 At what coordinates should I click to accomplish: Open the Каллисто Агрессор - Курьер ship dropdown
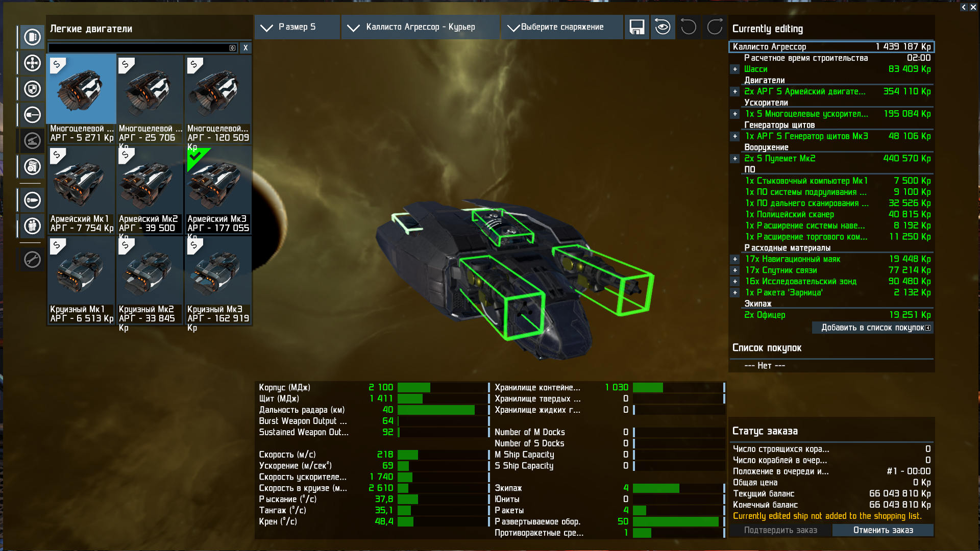coord(421,27)
